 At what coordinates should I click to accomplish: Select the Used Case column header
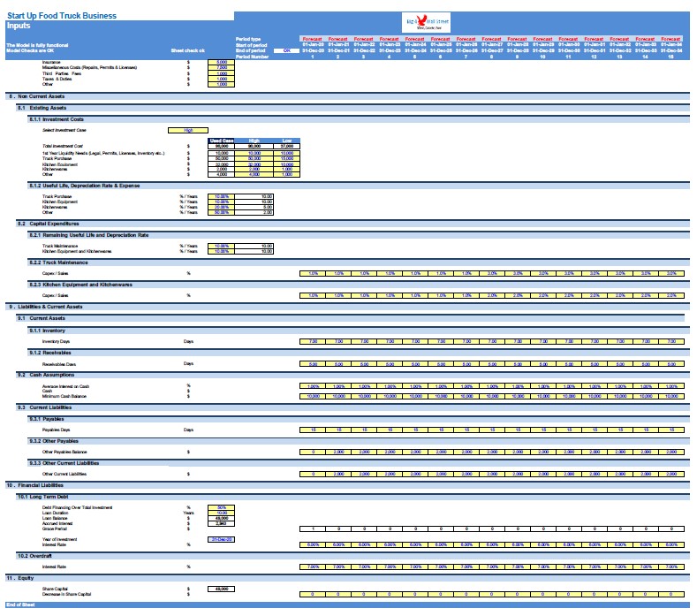coord(221,141)
